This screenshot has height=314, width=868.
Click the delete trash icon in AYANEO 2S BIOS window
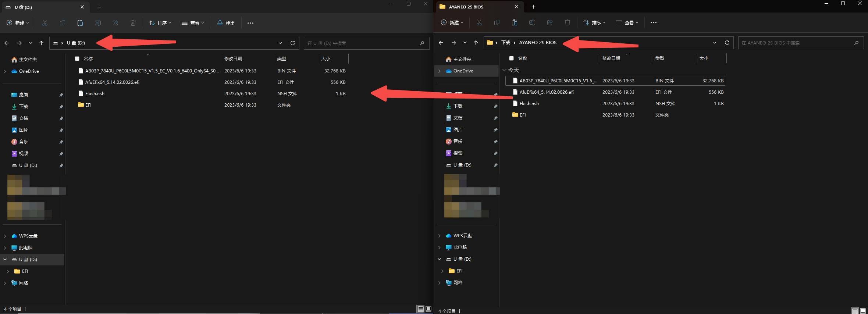pyautogui.click(x=568, y=22)
